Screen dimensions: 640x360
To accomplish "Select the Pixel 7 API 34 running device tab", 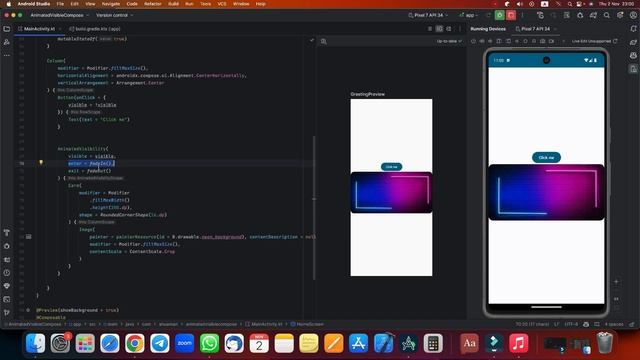I will pos(535,29).
